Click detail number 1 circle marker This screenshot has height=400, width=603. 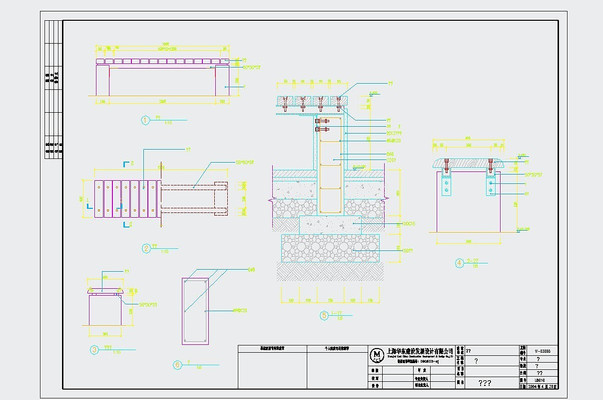coord(146,119)
